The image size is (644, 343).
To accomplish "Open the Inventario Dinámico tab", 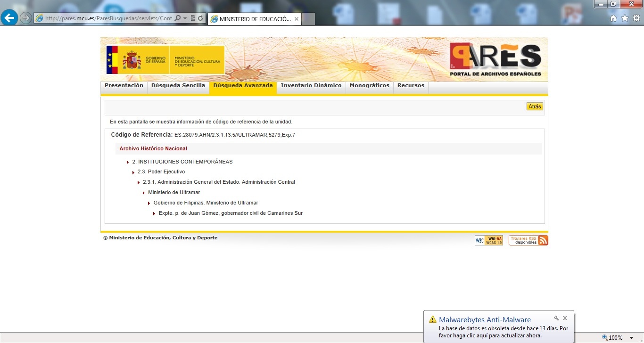I will click(x=311, y=86).
